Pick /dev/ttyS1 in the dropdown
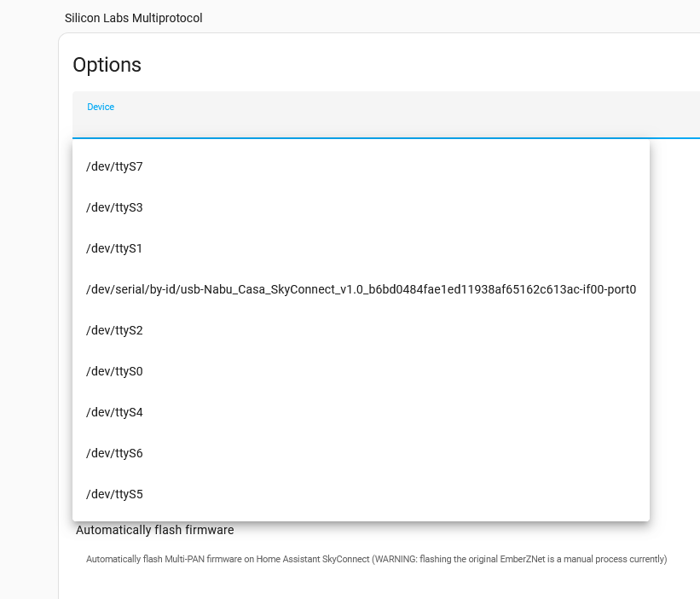The image size is (700, 599). pos(114,248)
